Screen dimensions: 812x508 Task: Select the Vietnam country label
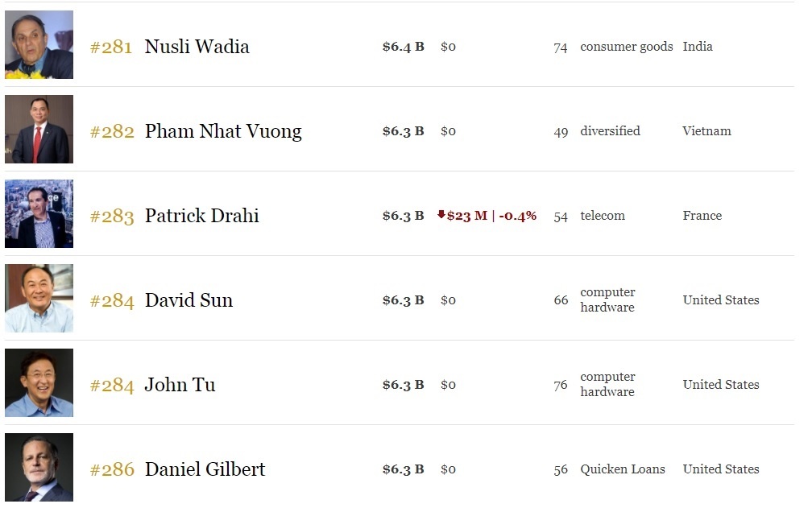pos(706,131)
